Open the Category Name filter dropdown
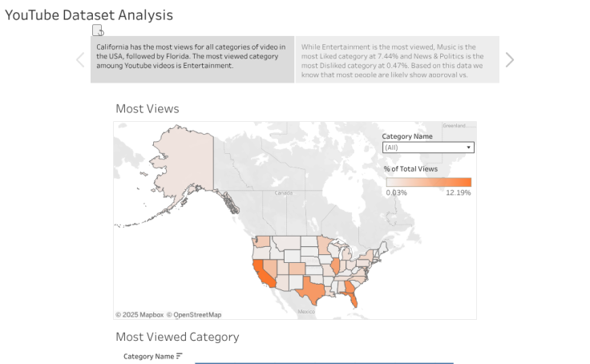 [x=427, y=148]
